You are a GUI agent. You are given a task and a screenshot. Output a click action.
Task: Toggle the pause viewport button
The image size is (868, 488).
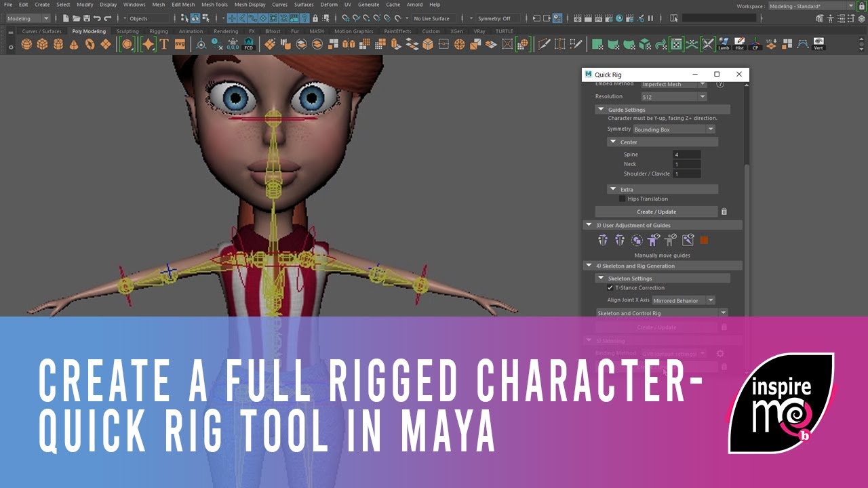tap(651, 18)
